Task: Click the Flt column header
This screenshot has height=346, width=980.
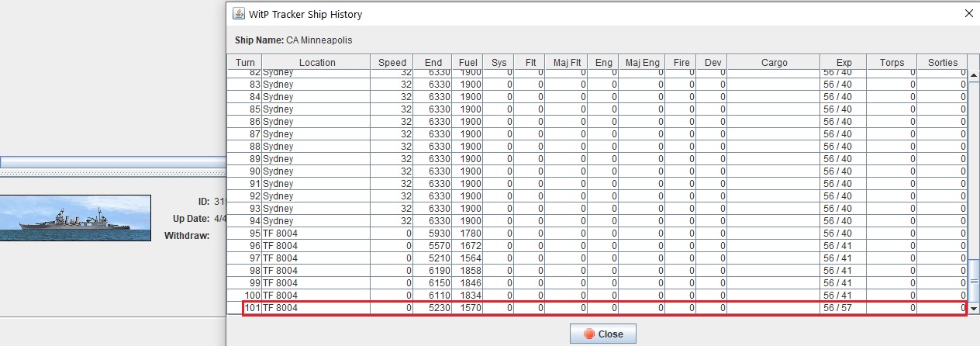Action: pyautogui.click(x=530, y=63)
